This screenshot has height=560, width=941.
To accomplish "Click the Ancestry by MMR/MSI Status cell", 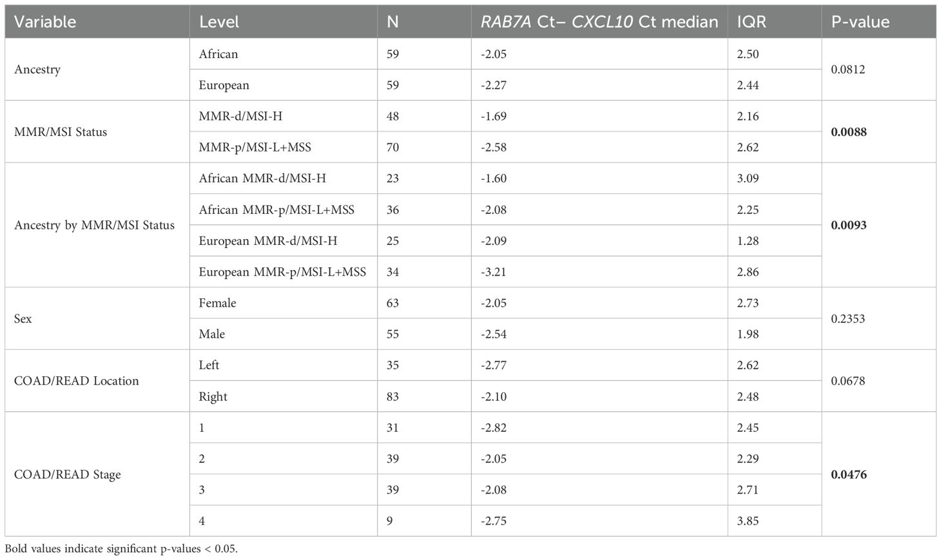I will (94, 226).
